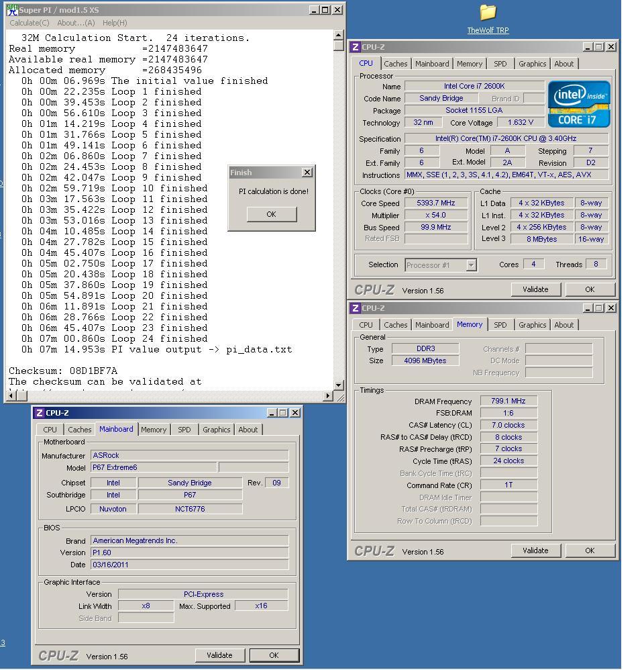Click Validate in Mainboard CPU-Z window
Viewport: 644px width, 670px height.
coord(219,655)
